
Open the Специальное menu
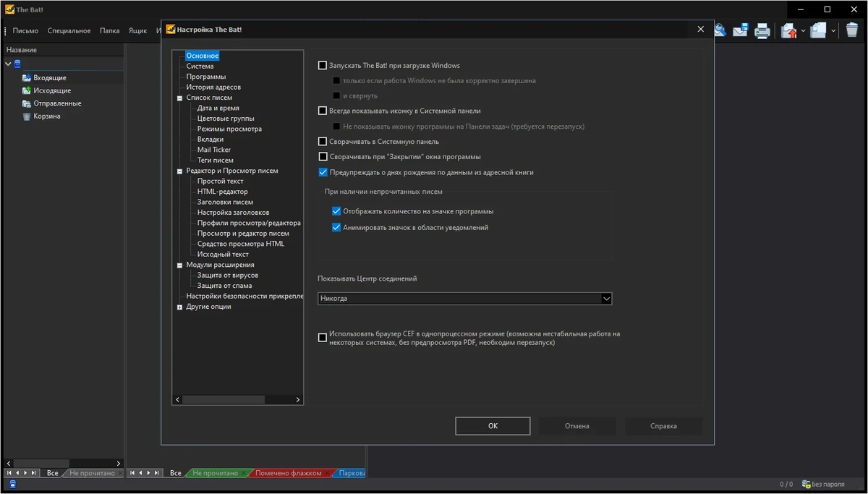(69, 30)
